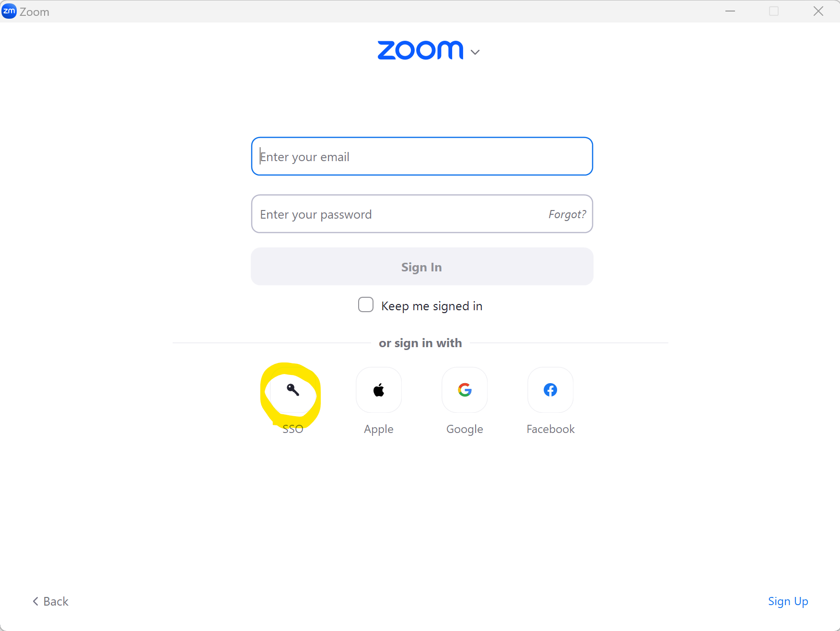840x631 pixels.
Task: Choose the Apple logo sign-in option
Action: (x=379, y=390)
